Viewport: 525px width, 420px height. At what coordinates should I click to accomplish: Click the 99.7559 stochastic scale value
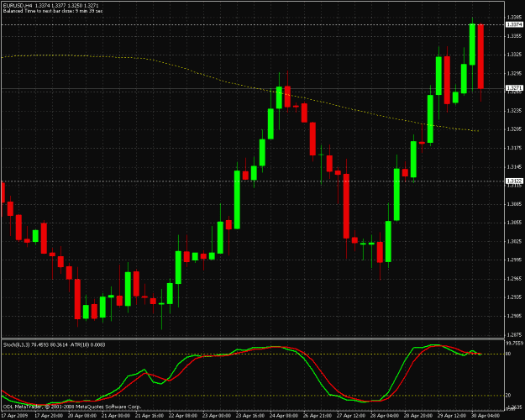pyautogui.click(x=513, y=343)
